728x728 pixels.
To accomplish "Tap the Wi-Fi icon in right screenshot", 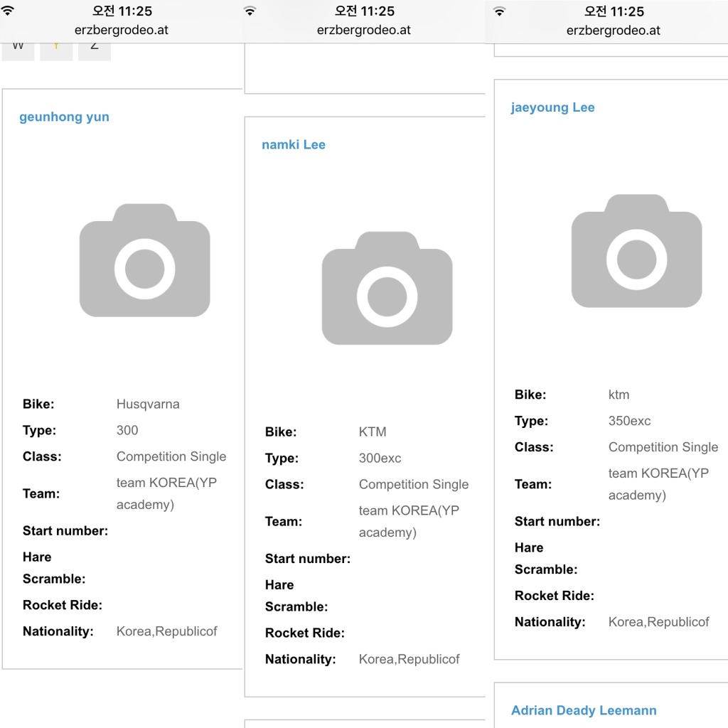I will coord(500,11).
